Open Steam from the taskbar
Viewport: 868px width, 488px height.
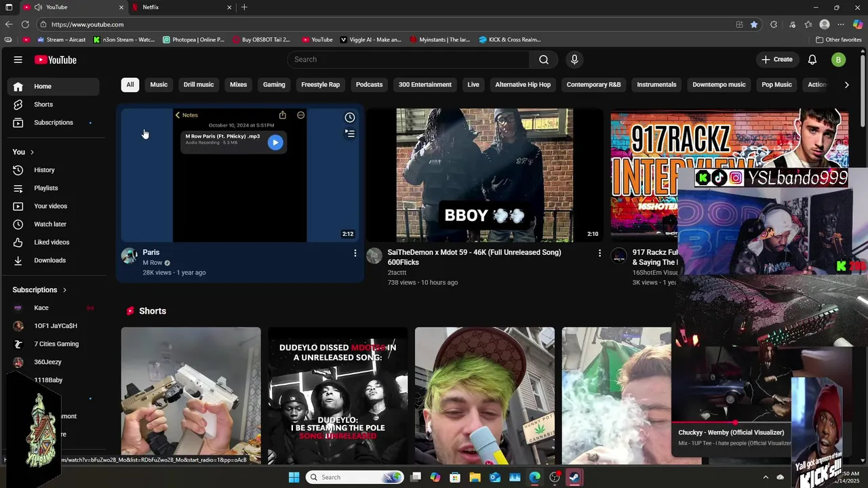tap(574, 477)
